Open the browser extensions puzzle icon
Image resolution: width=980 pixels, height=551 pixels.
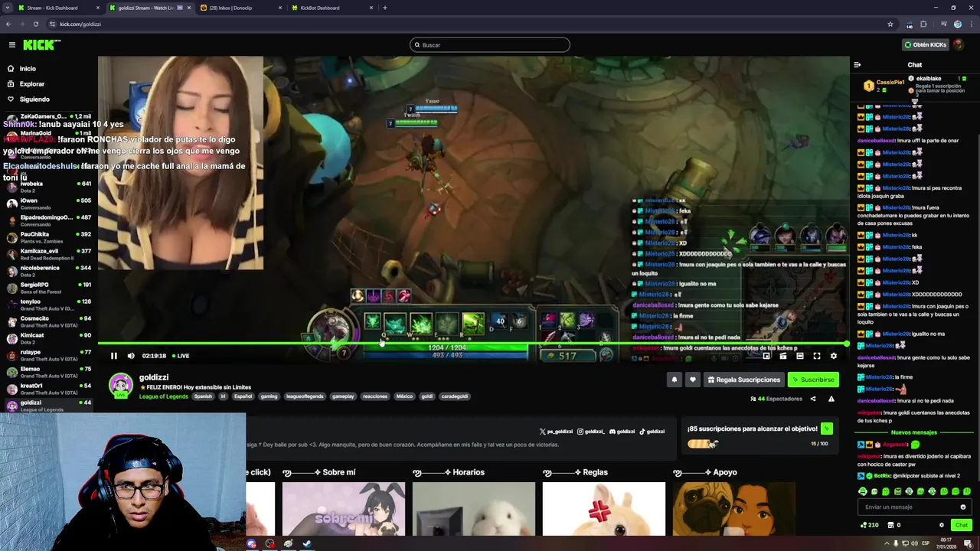923,24
